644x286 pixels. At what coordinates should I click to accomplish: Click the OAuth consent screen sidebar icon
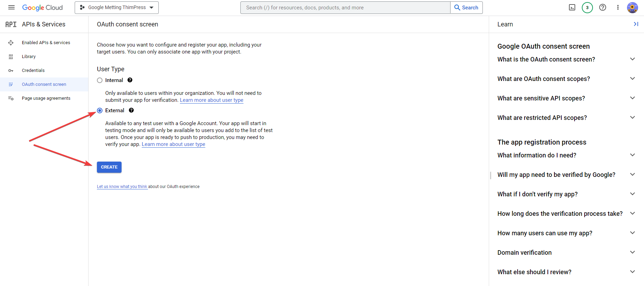click(x=11, y=84)
